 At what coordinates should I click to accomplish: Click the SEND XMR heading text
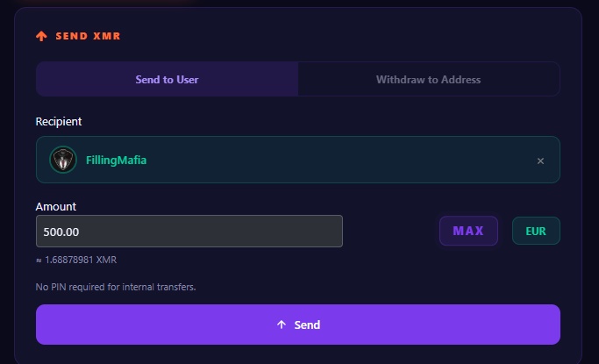88,36
